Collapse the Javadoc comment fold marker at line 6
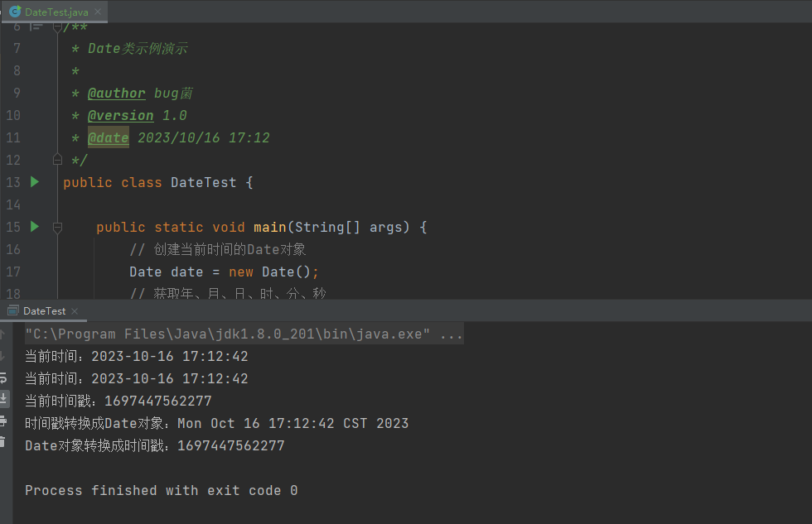 (57, 26)
